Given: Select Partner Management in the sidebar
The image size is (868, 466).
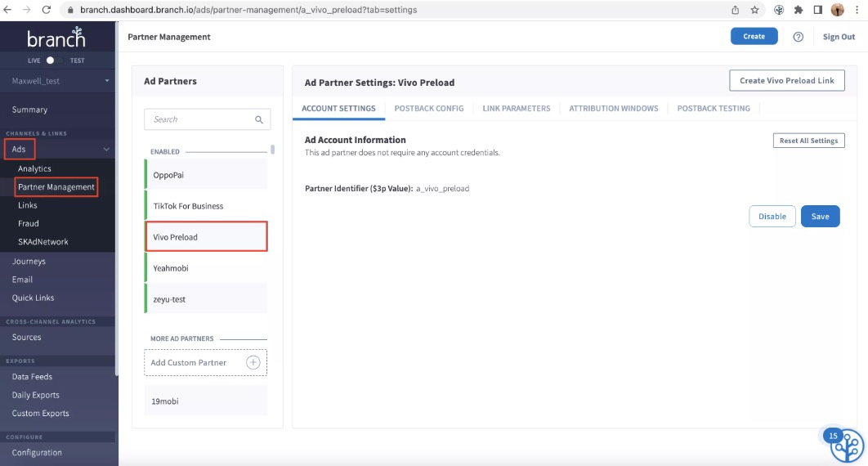Looking at the screenshot, I should (56, 187).
